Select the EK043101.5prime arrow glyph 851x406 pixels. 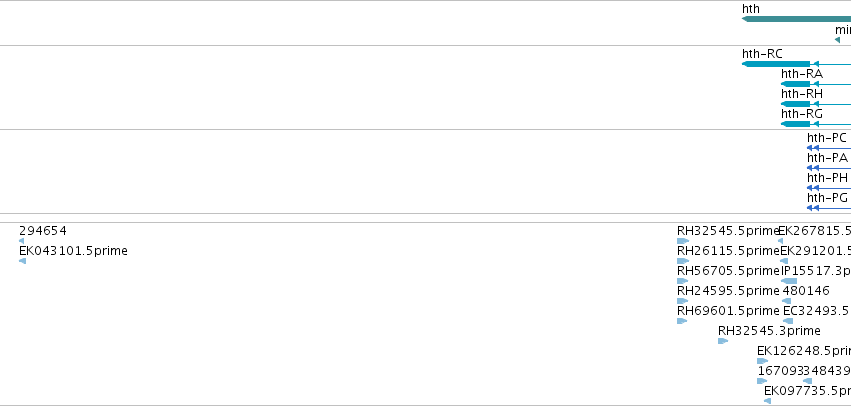pos(22,261)
